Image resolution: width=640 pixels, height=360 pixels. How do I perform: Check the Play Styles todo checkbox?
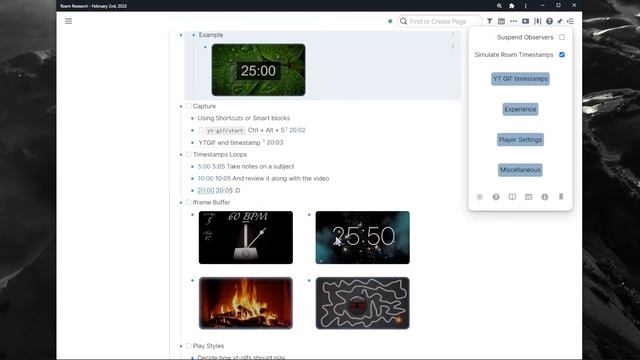[x=189, y=346]
